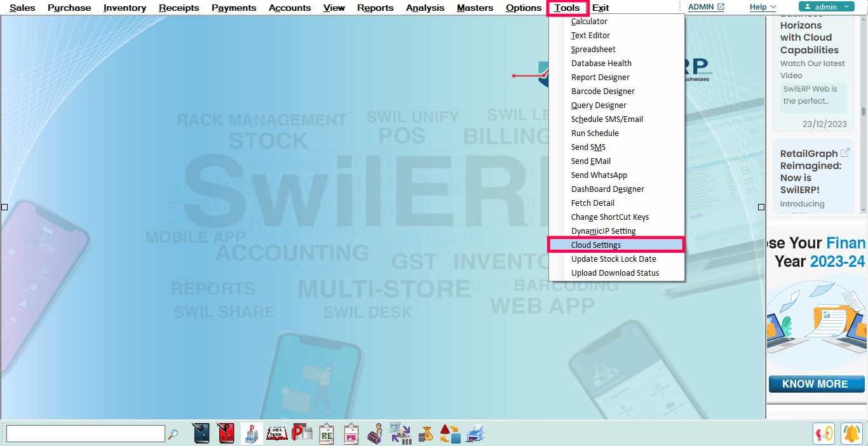Open the Order Stock book icon

click(x=276, y=433)
